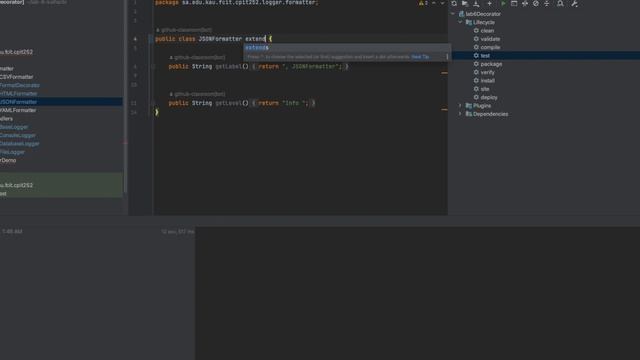Screen dimensions: 640x360
Task: Select the clean lifecycle goal
Action: click(x=487, y=31)
